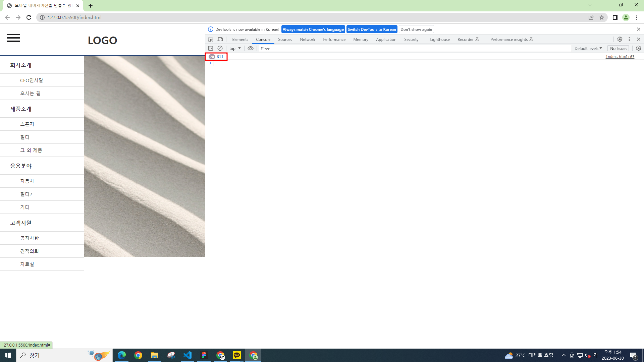The height and width of the screenshot is (362, 644).
Task: Toggle the device toolbar icon
Action: (x=220, y=39)
